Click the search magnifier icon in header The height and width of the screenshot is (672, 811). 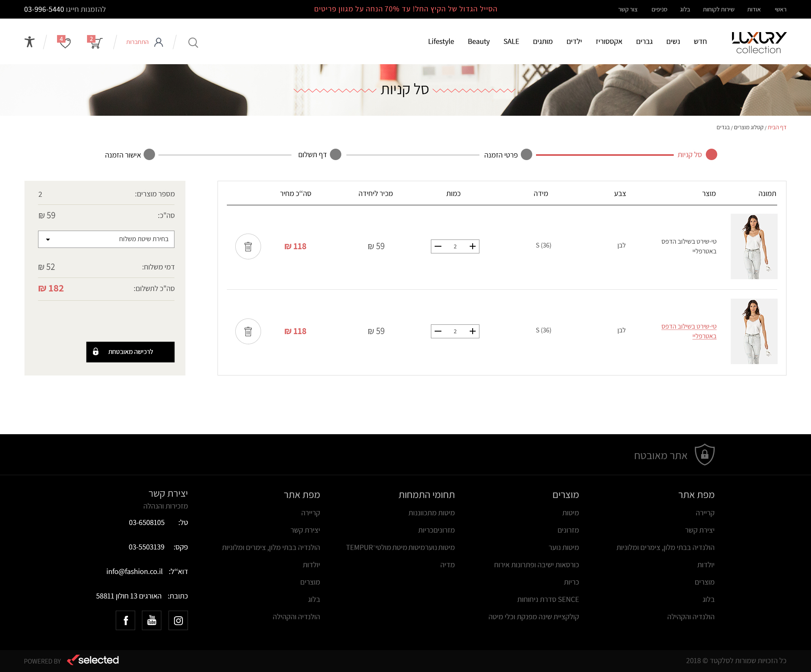193,43
